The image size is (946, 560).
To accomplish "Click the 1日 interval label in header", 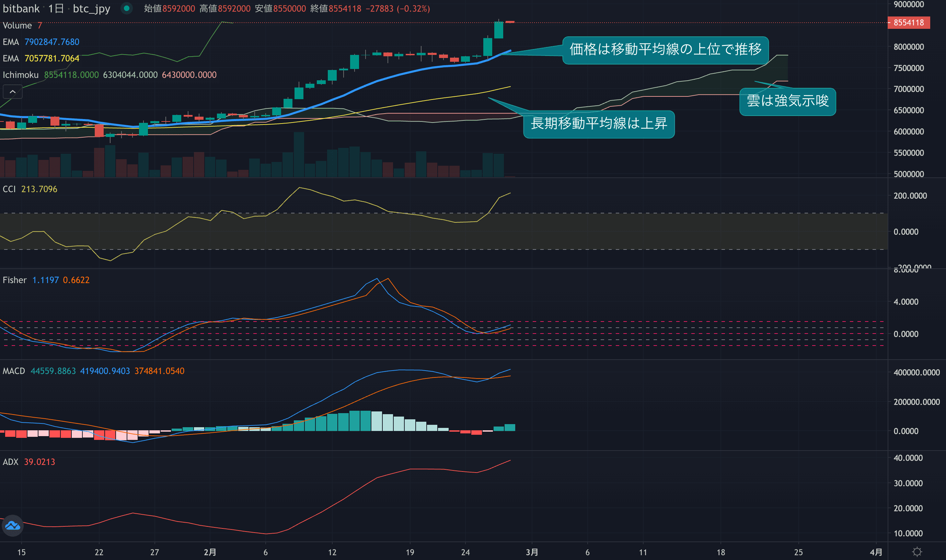I will [x=56, y=8].
